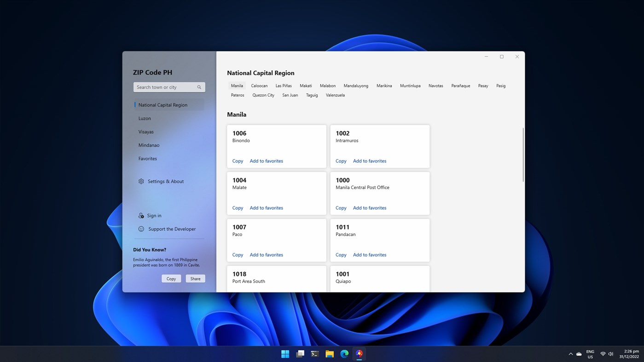Launch Microsoft Edge from taskbar

[344, 354]
